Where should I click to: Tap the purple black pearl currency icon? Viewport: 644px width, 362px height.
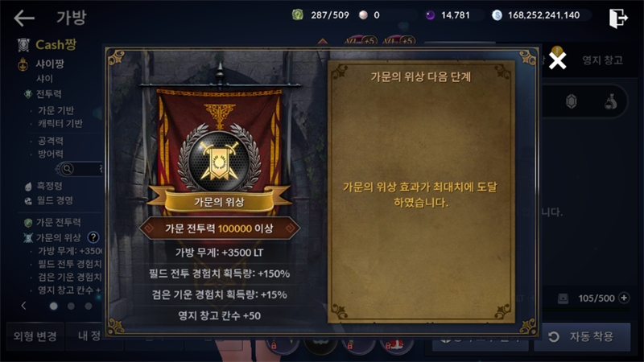coord(430,15)
